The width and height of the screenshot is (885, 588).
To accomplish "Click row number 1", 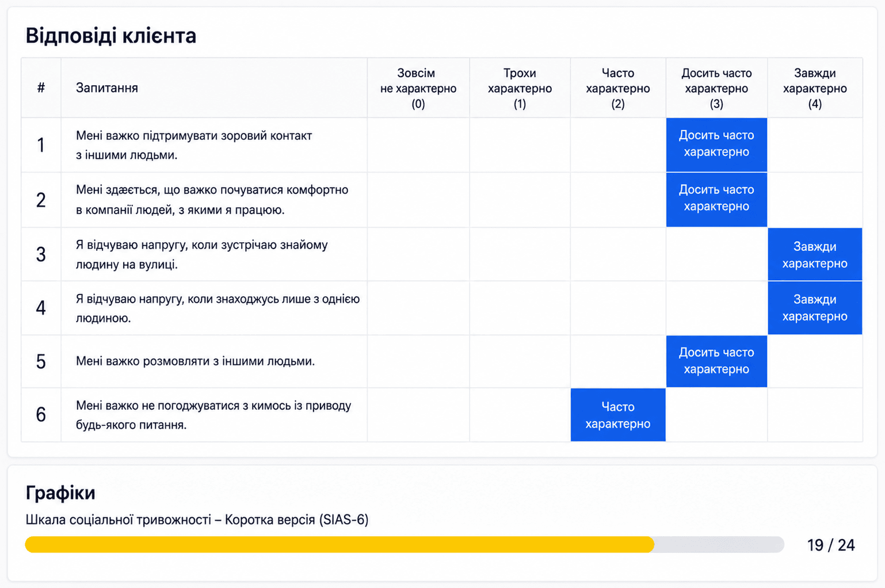I will (x=41, y=145).
